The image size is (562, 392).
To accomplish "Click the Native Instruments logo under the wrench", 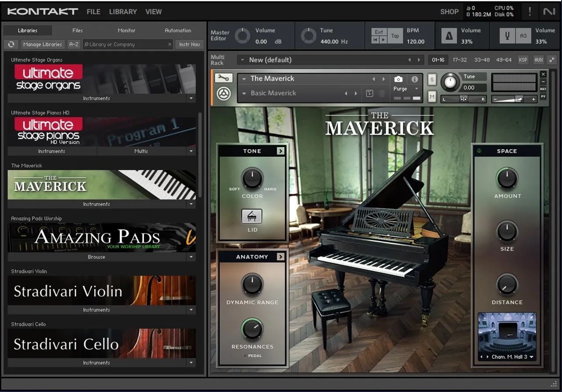I will coord(223,94).
